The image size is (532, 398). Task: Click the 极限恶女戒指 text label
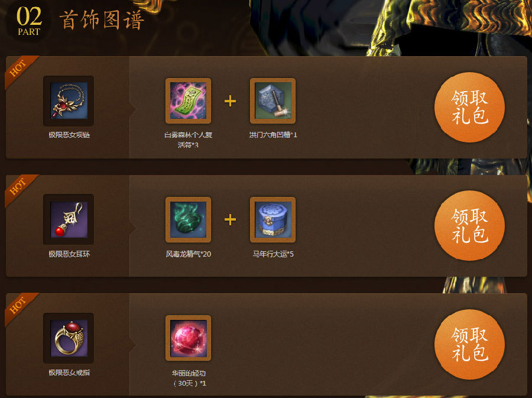pyautogui.click(x=69, y=373)
